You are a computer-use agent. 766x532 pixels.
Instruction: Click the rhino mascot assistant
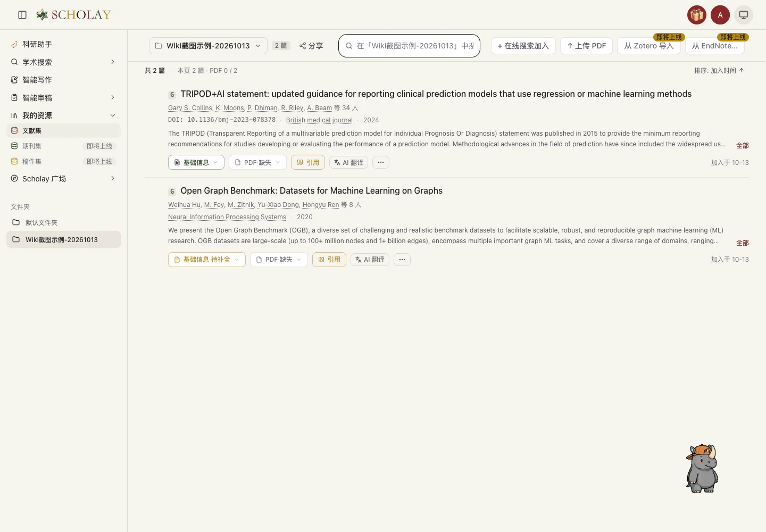[x=702, y=469]
